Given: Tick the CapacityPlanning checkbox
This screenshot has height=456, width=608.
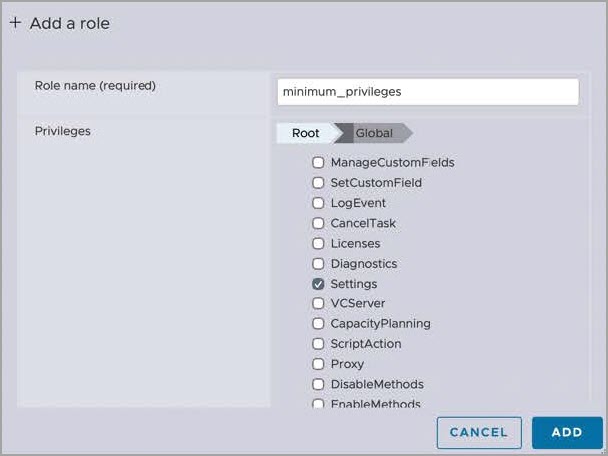Looking at the screenshot, I should click(x=318, y=324).
